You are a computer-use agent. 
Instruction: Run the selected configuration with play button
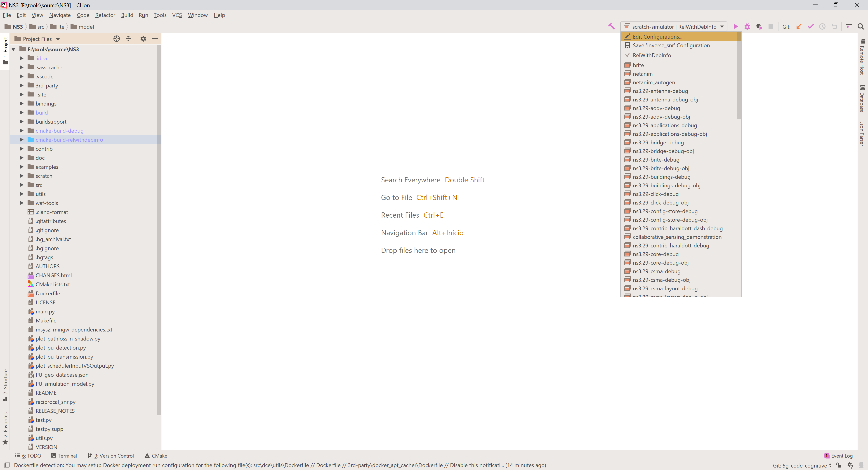pos(736,27)
